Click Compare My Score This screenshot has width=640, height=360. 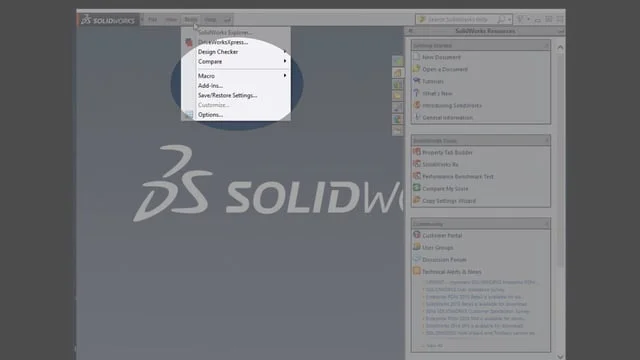[445, 189]
